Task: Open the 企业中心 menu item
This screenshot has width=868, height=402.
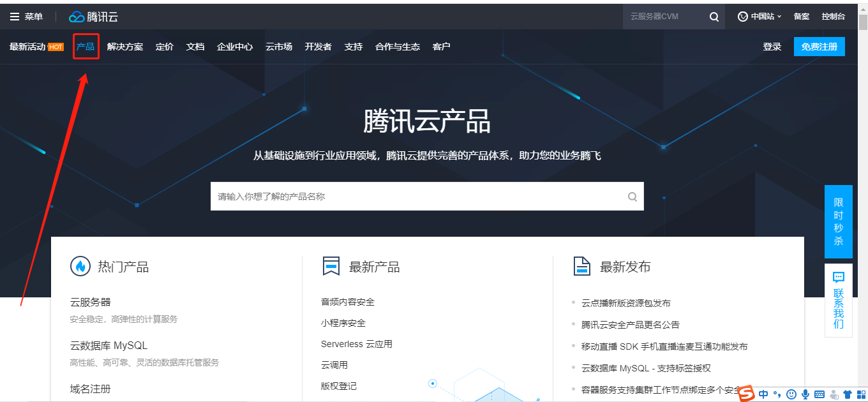Action: pyautogui.click(x=235, y=47)
